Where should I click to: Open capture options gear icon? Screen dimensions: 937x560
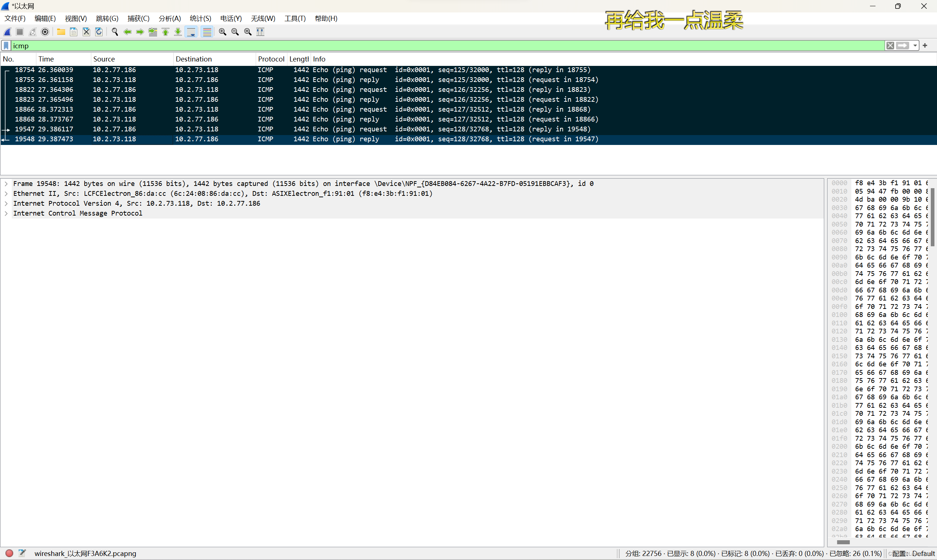(45, 32)
